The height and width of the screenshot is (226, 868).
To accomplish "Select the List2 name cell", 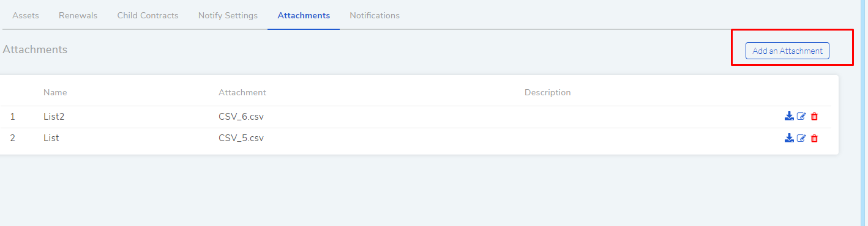I will pos(54,116).
